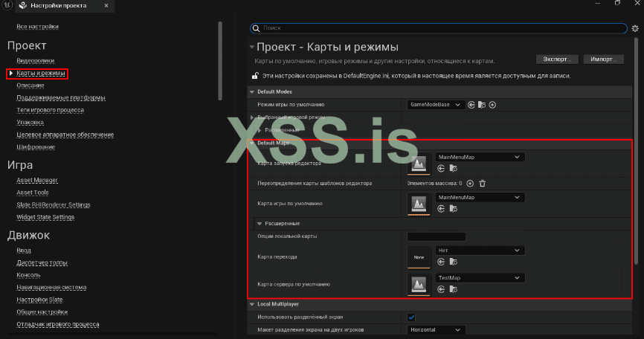Collapse the Default Modes section

point(252,92)
